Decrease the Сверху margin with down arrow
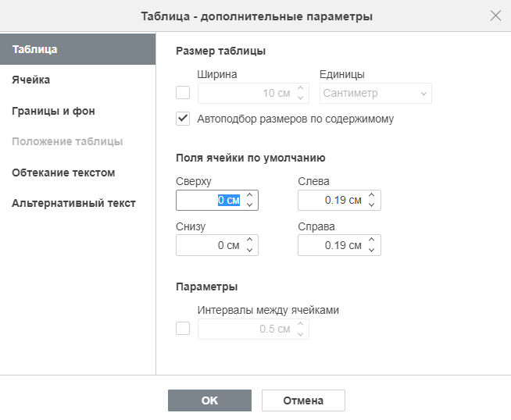Image resolution: width=511 pixels, height=420 pixels. pyautogui.click(x=249, y=205)
